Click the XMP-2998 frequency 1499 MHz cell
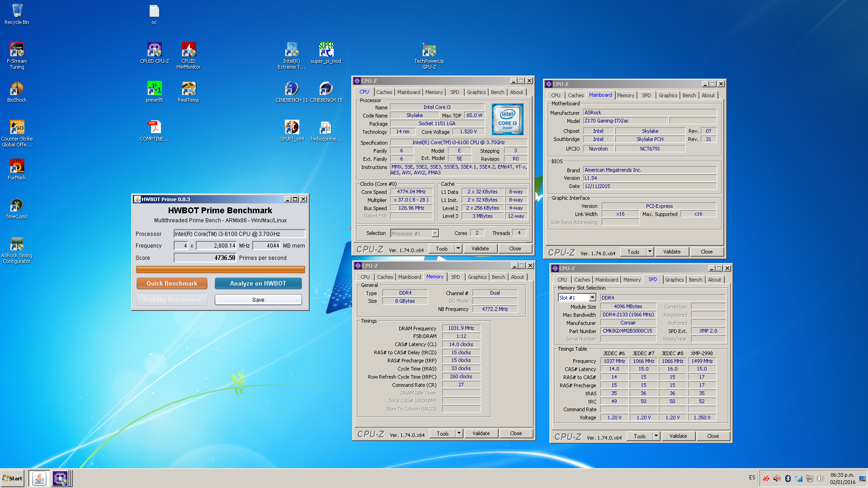Screen dimensions: 868x488 pyautogui.click(x=702, y=361)
